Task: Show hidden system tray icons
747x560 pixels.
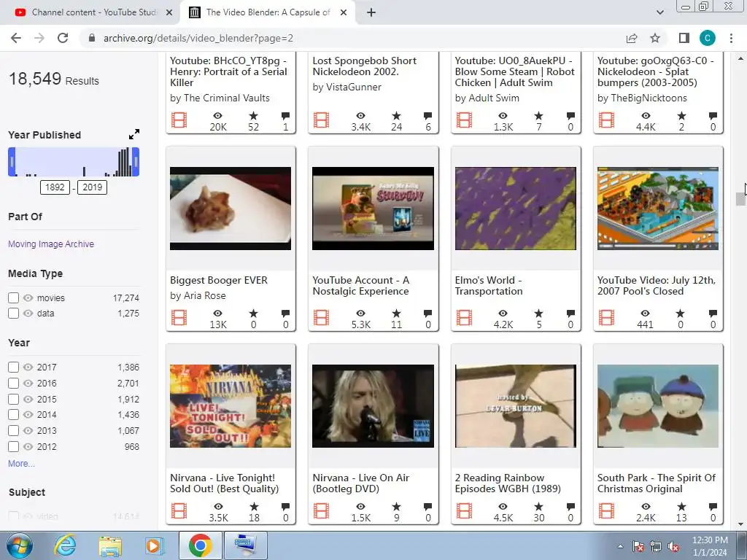Action: (x=620, y=546)
